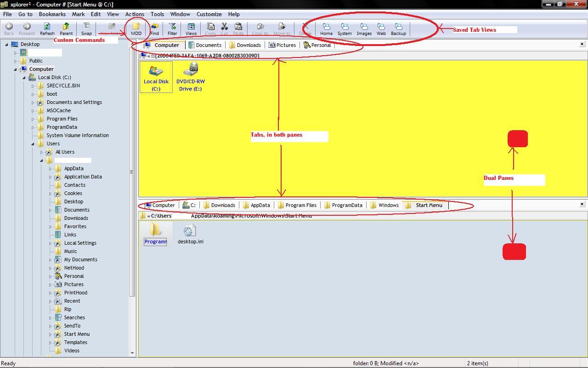Click the Forward toolbar icon
This screenshot has width=588, height=368.
coord(27,29)
